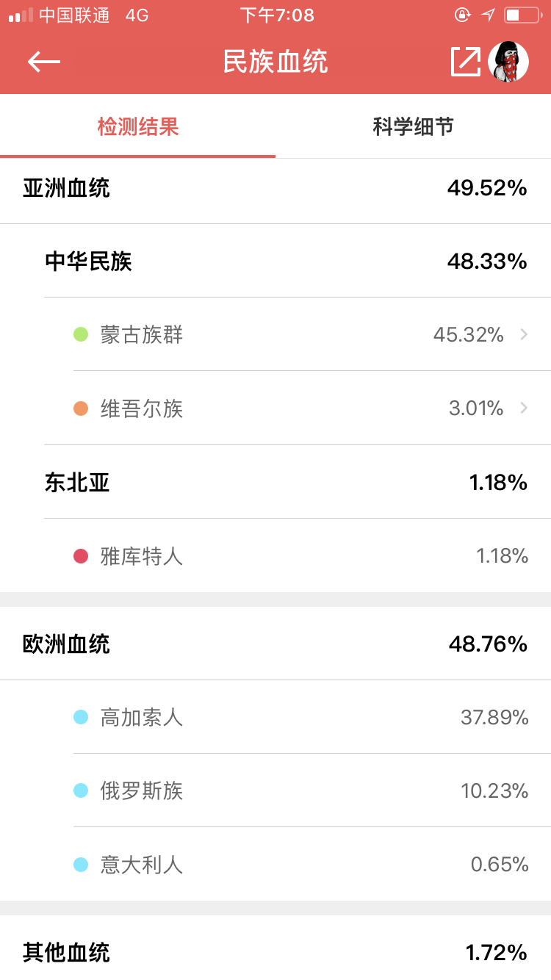The image size is (551, 980).
Task: Tap the 其他血统 section header
Action: point(66,953)
